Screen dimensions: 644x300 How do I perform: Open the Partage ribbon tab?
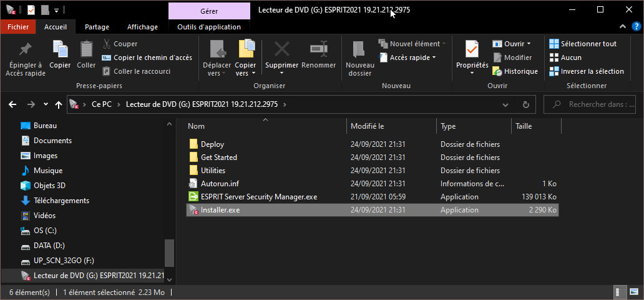click(97, 27)
